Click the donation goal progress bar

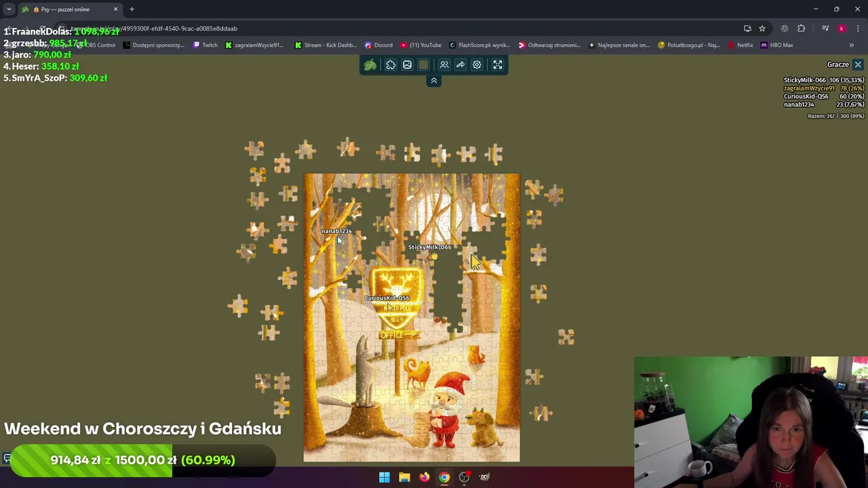coord(142,460)
